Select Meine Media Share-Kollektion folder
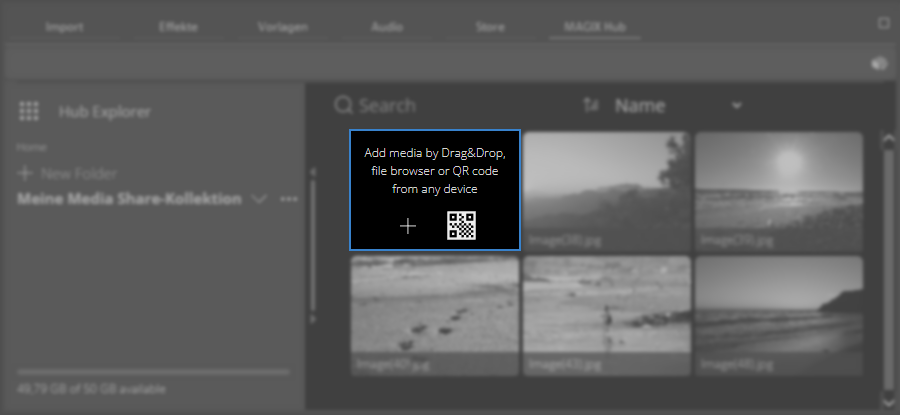The width and height of the screenshot is (900, 415). 129,199
